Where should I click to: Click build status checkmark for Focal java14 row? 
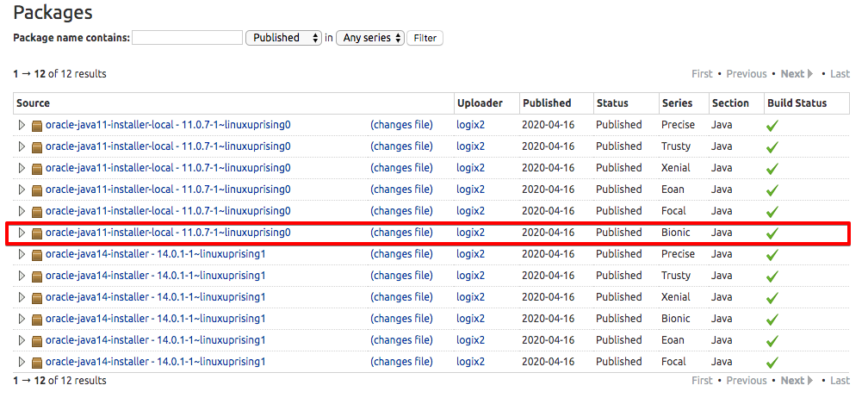[x=772, y=363]
